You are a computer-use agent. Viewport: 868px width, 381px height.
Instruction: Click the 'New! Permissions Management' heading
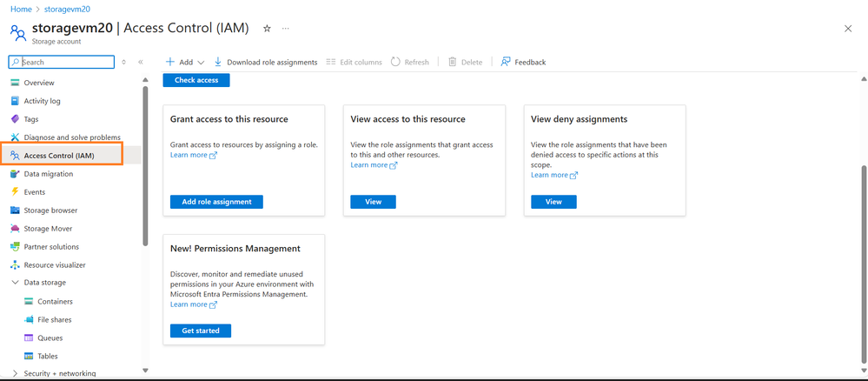click(x=235, y=249)
